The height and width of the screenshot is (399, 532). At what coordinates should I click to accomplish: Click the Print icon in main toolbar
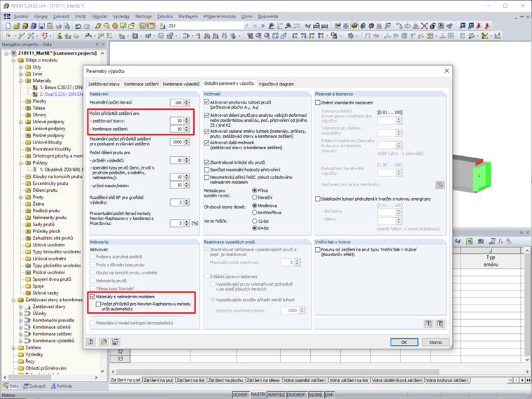pos(58,26)
